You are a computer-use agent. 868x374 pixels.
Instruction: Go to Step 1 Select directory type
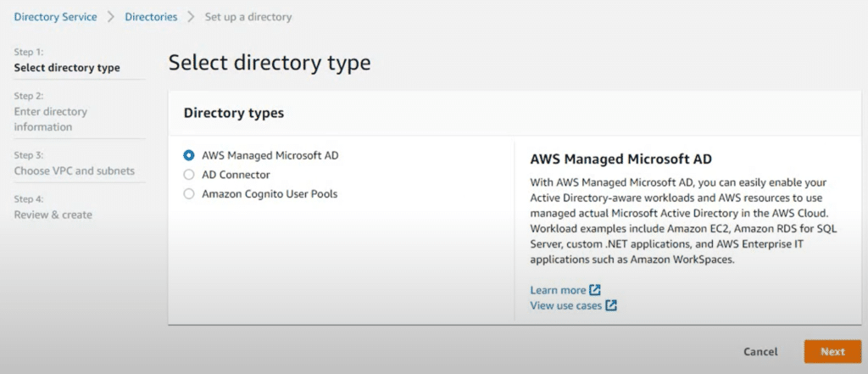[67, 68]
